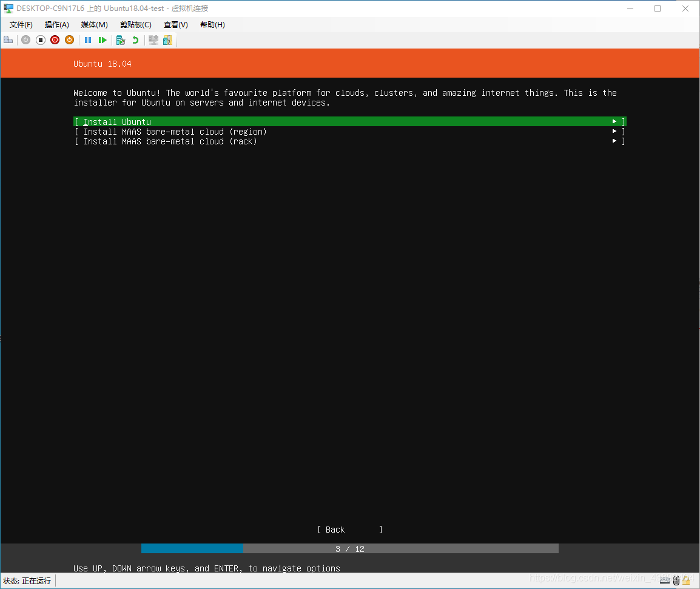Choose Install MAAS bare-metal cloud (rack)
The width and height of the screenshot is (700, 589).
point(349,141)
